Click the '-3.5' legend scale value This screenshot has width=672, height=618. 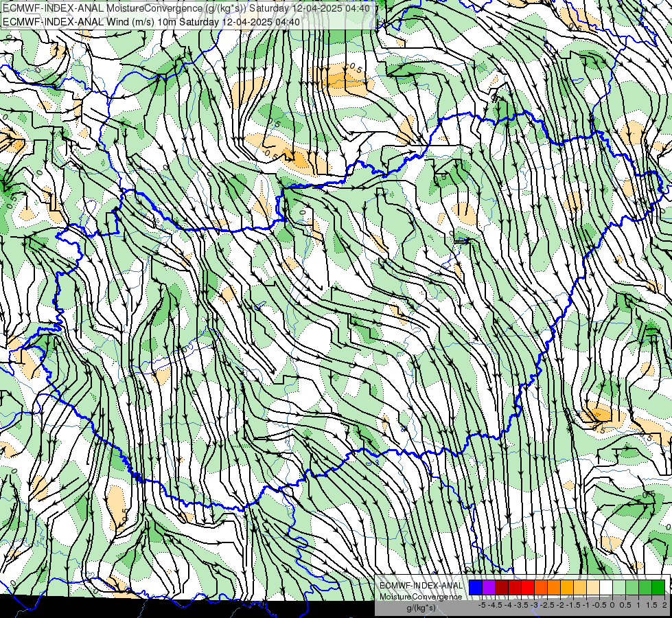(521, 605)
